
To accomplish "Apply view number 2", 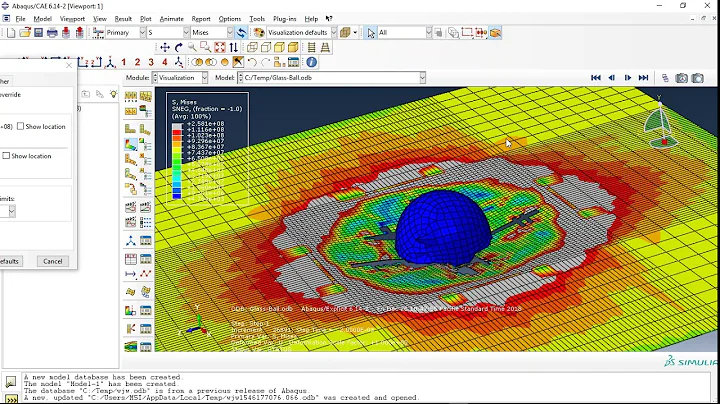I will point(137,62).
